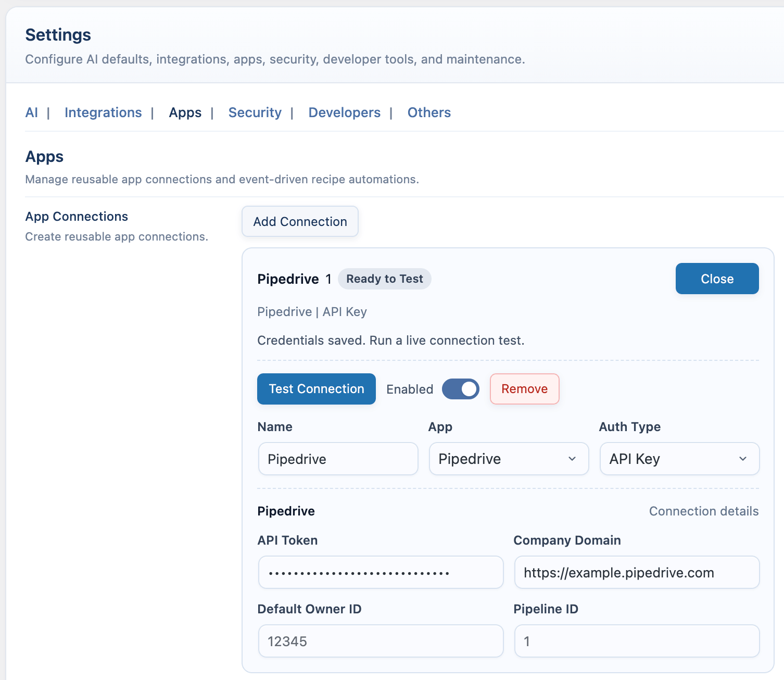Close the Pipedrive connection panel
The width and height of the screenshot is (784, 680).
[717, 279]
